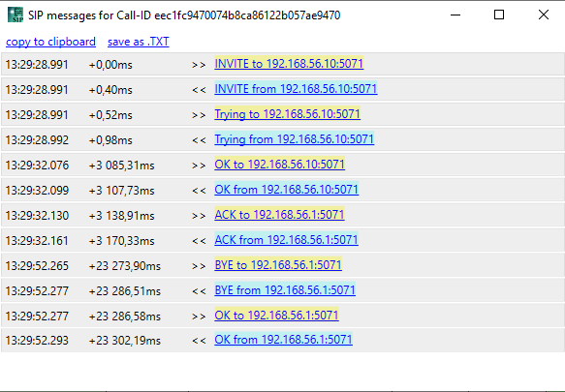Viewport: 565px width, 392px height.
Task: View OK to 192.168.56.1:5071 message
Action: coord(277,316)
